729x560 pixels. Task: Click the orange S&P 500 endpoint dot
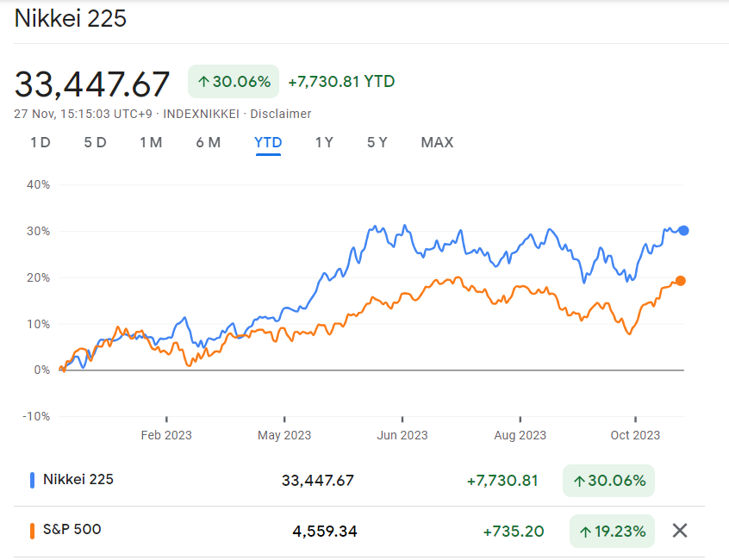pyautogui.click(x=681, y=280)
